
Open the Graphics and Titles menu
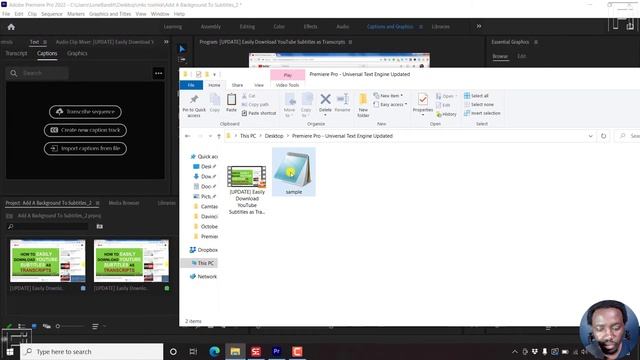[110, 14]
